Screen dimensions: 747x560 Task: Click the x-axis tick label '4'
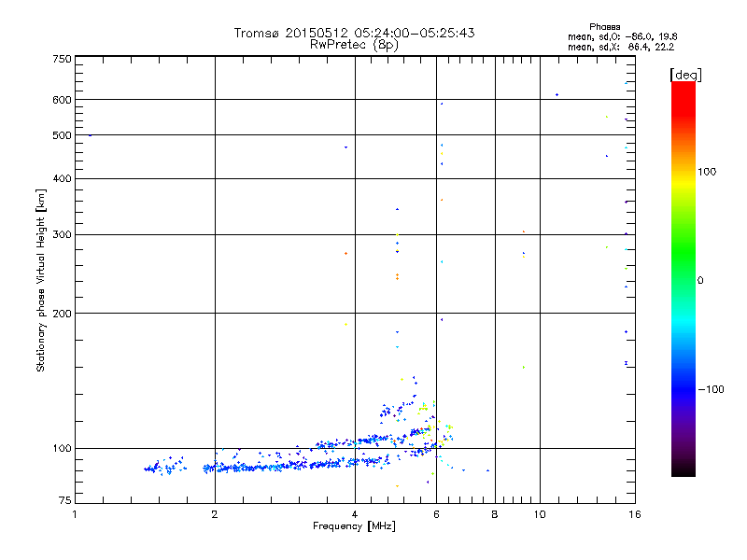click(355, 514)
